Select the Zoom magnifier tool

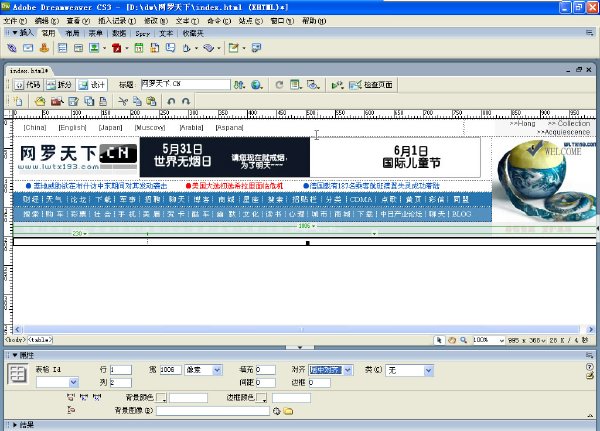point(464,340)
